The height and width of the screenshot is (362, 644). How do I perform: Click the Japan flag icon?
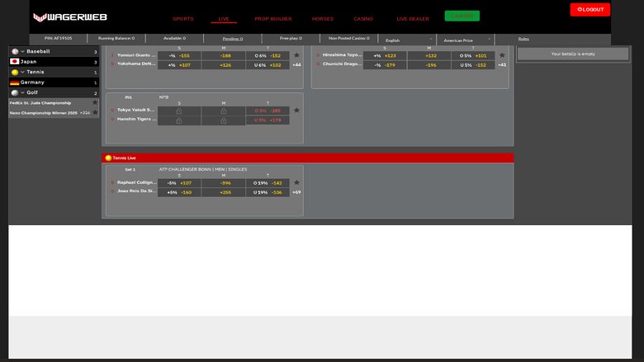[15, 61]
